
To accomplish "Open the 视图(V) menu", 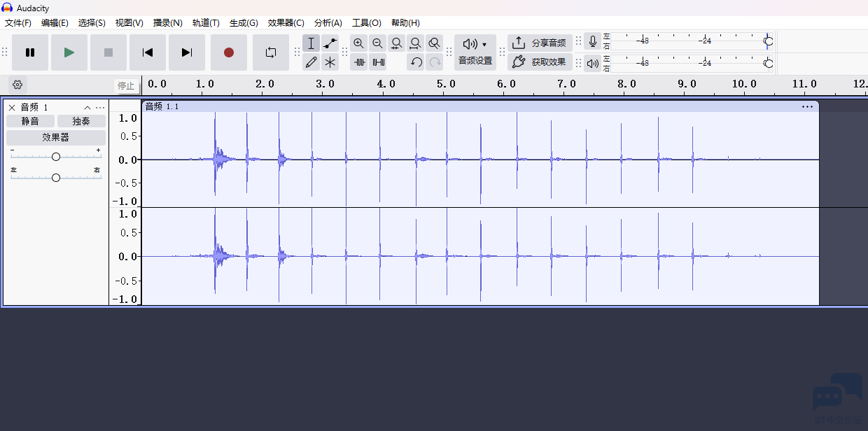I will tap(129, 23).
